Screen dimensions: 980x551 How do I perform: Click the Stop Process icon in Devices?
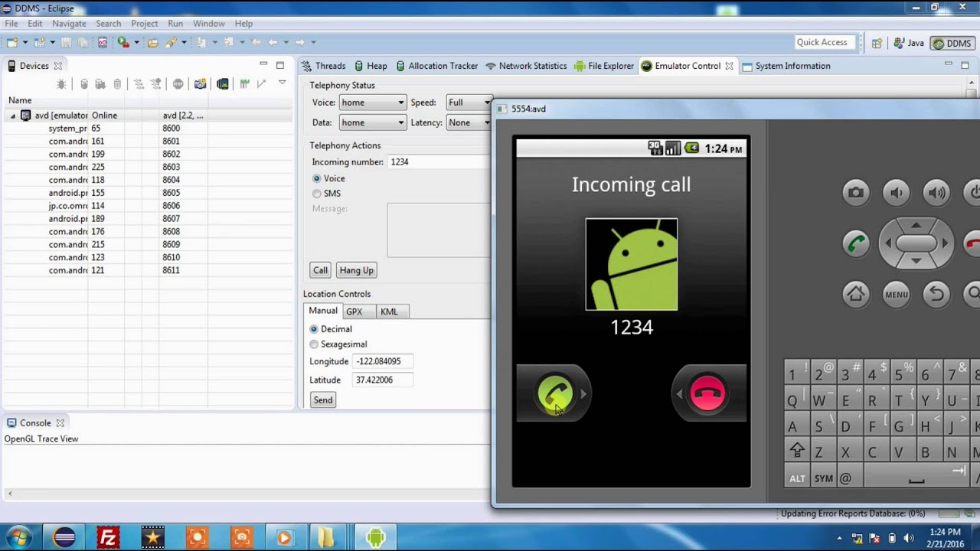coord(178,84)
